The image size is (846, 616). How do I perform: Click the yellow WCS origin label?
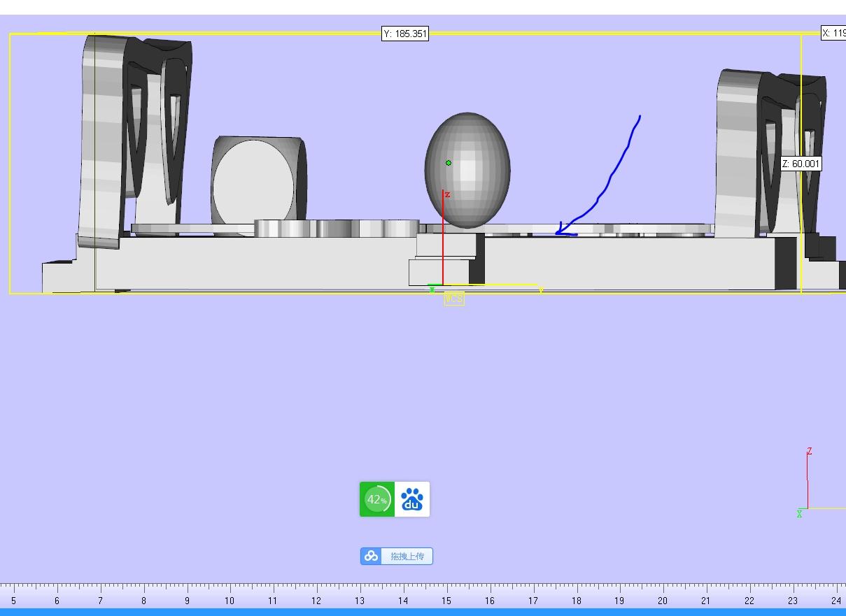point(453,299)
